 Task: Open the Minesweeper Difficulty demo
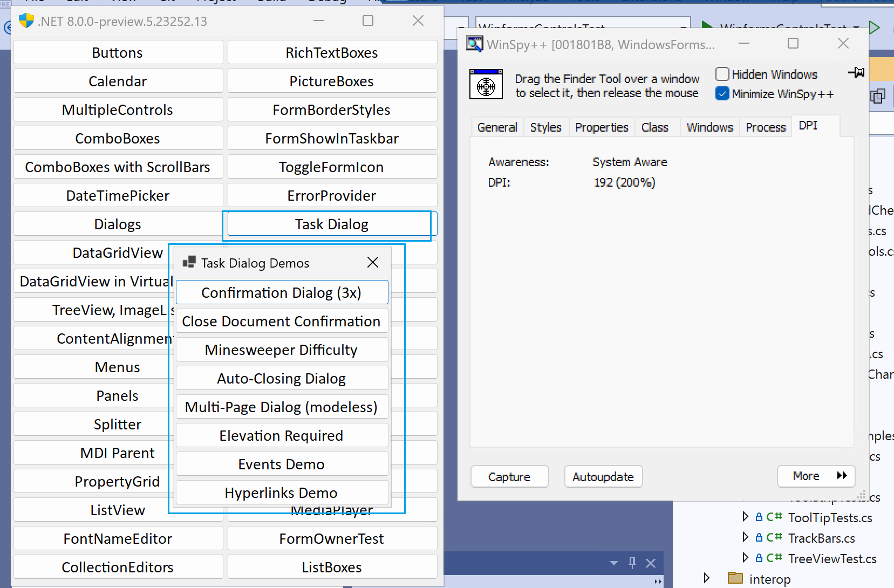[x=281, y=350]
